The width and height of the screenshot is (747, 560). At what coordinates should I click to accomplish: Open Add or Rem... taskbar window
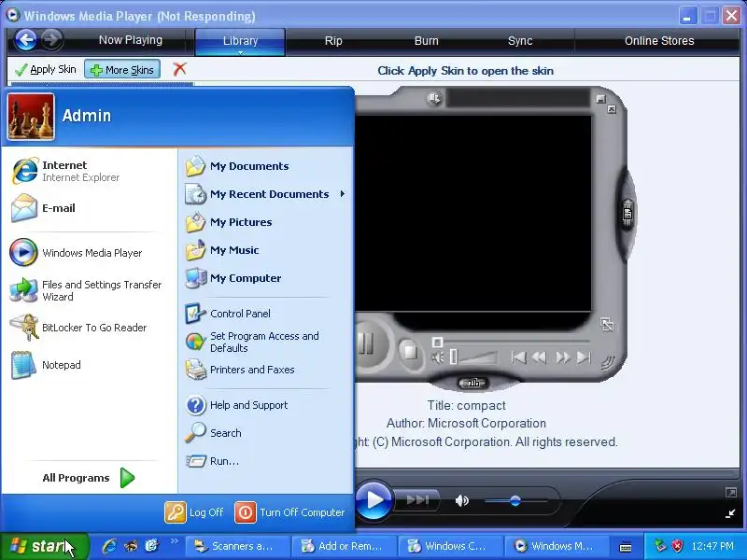345,546
